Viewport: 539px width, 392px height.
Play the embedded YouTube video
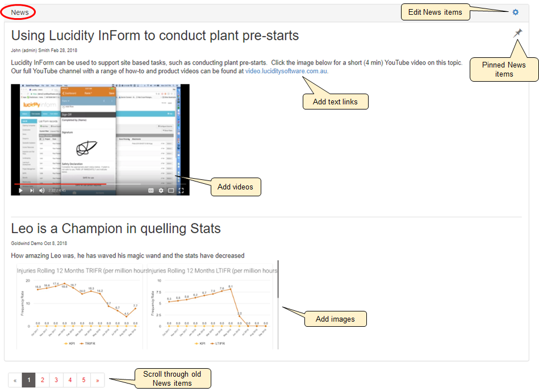pyautogui.click(x=21, y=191)
